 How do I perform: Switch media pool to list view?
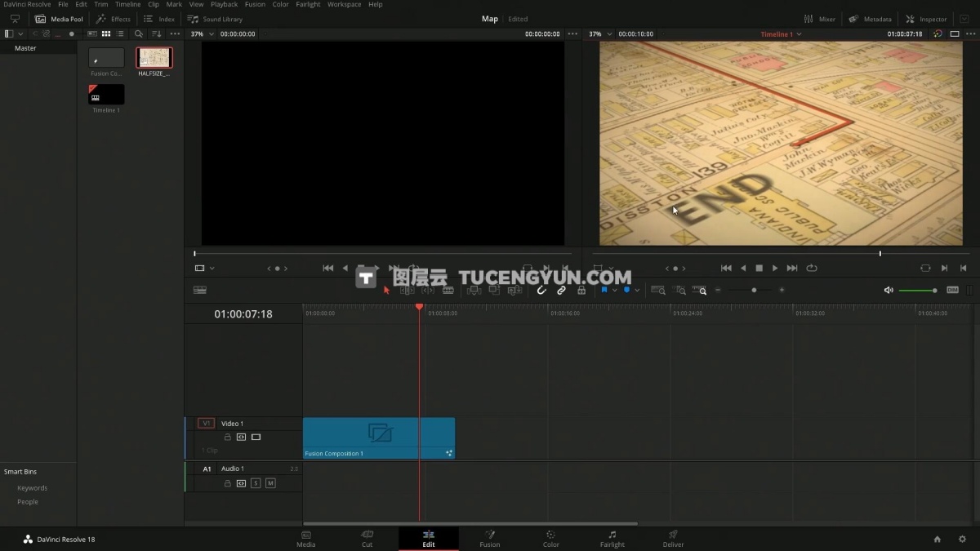[x=120, y=33]
